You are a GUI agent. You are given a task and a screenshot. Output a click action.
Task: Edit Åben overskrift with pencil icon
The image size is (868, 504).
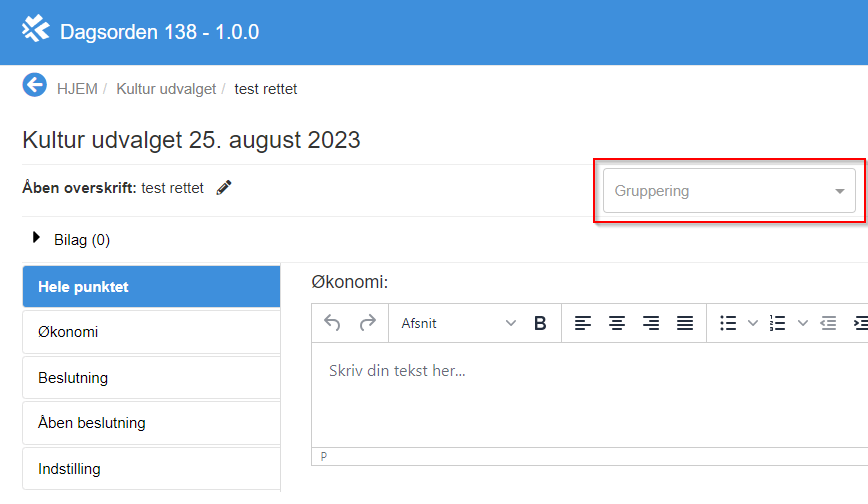[x=224, y=187]
